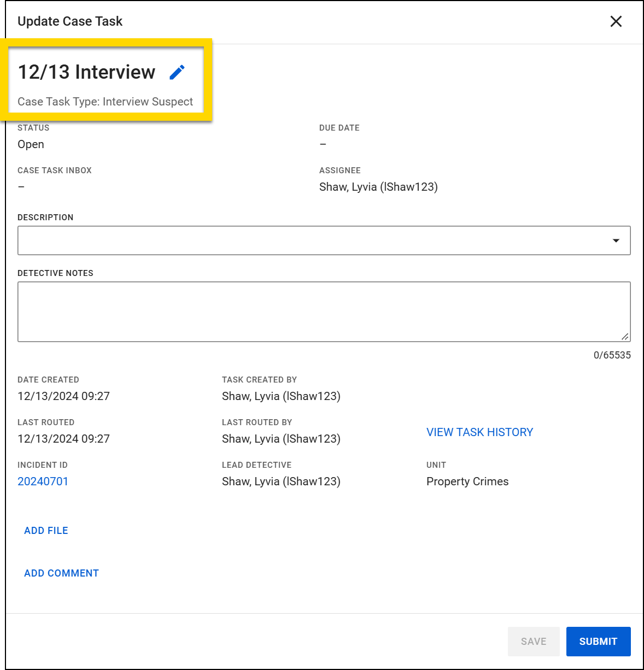Click ADD COMMENT
The height and width of the screenshot is (670, 644).
pyautogui.click(x=61, y=573)
